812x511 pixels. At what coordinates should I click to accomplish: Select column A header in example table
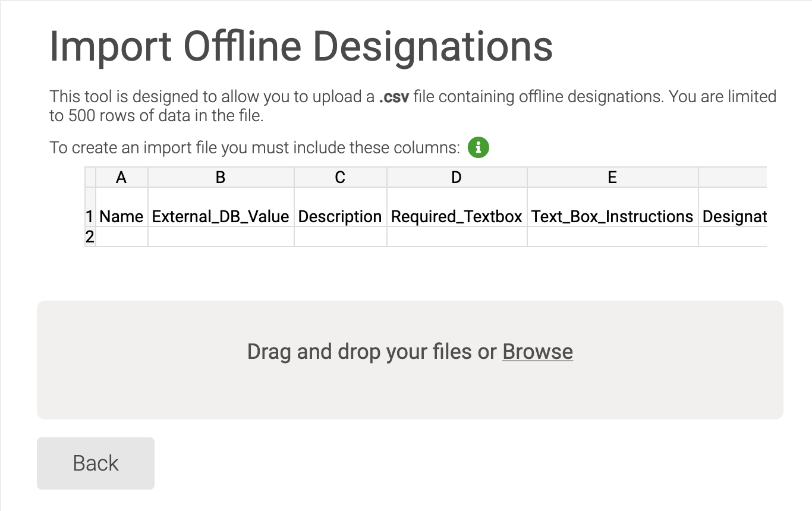click(121, 177)
